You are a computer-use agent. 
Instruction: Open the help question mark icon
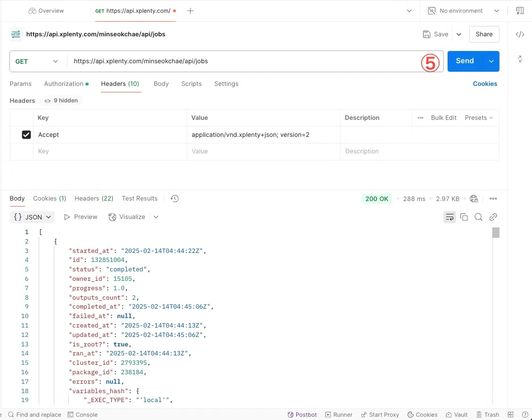pyautogui.click(x=525, y=414)
